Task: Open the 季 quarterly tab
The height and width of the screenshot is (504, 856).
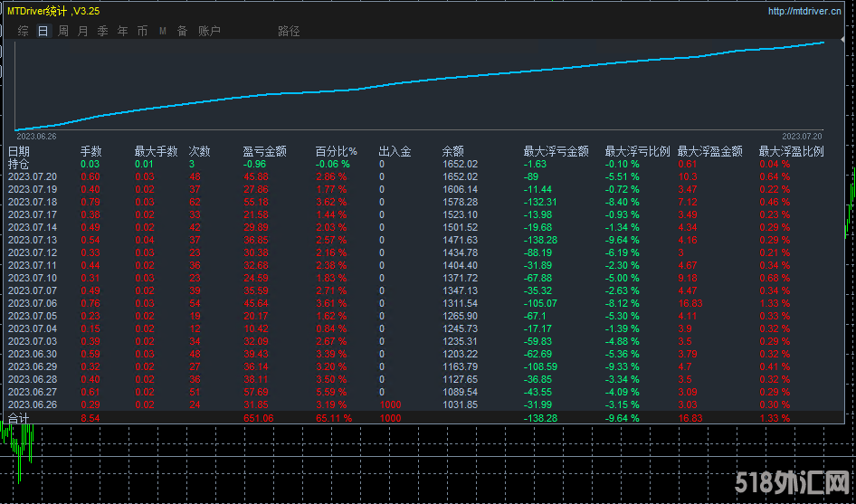Action: click(102, 31)
